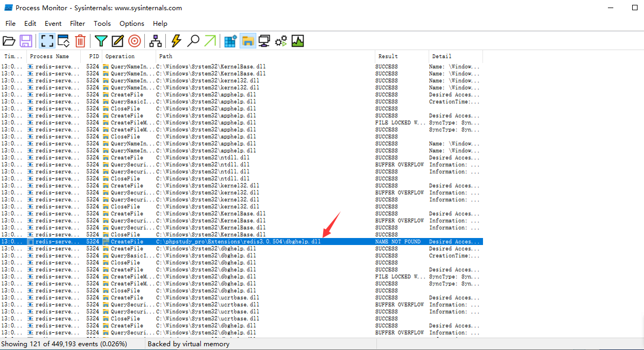Open the File menu

click(10, 23)
